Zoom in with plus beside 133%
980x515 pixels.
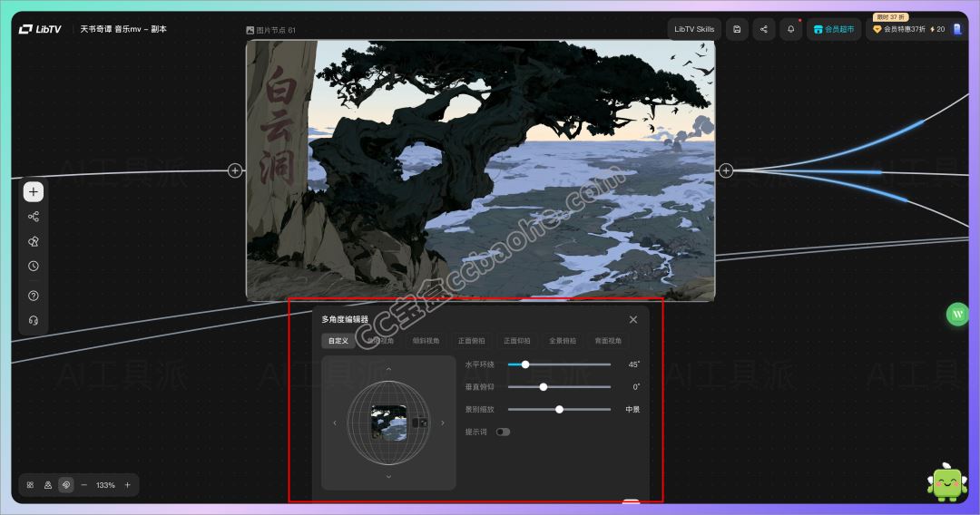[128, 485]
